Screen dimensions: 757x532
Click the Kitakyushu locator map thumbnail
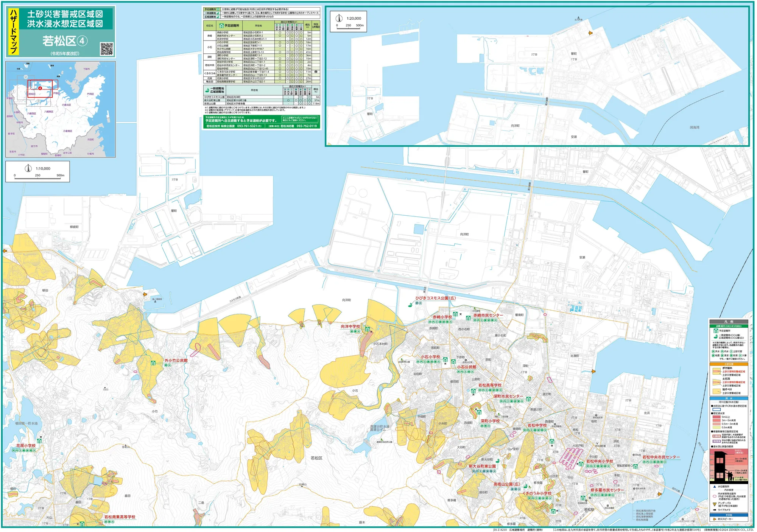click(x=61, y=109)
